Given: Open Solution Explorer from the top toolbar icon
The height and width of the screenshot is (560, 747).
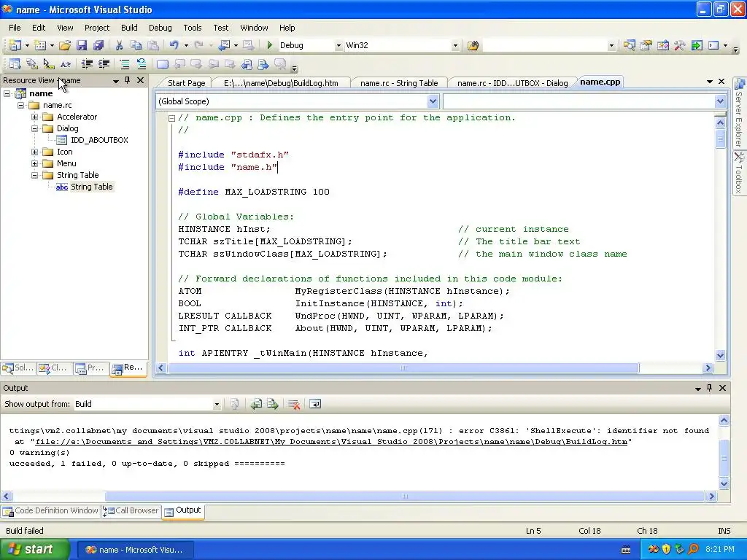Looking at the screenshot, I should pyautogui.click(x=629, y=45).
